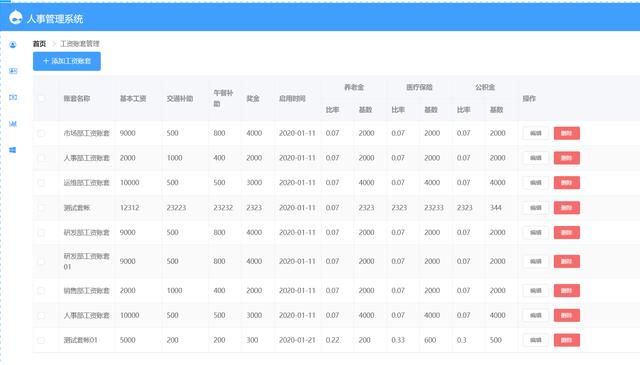Delete the 运维部工资账套 row
This screenshot has width=640, height=365.
[567, 182]
